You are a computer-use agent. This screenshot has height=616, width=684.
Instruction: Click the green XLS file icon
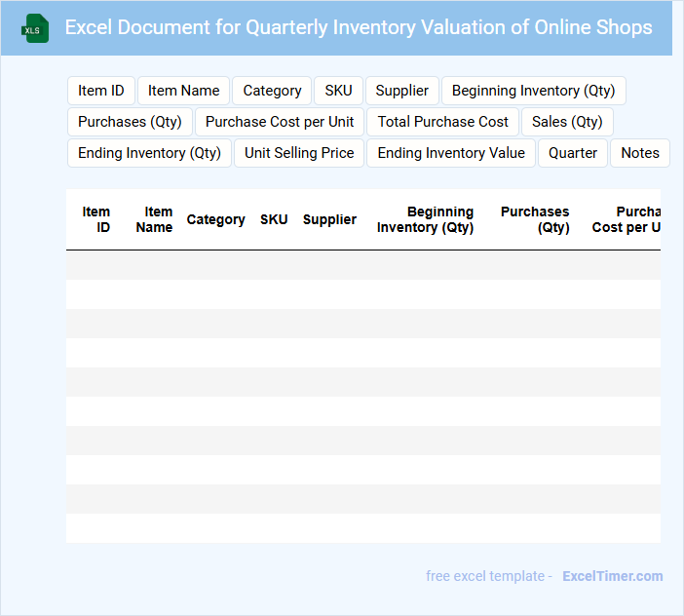pyautogui.click(x=34, y=28)
